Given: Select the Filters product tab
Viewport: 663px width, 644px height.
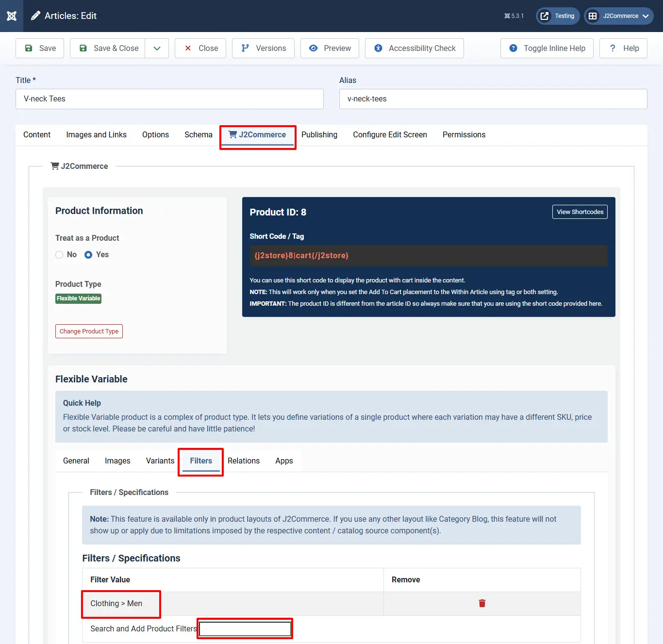Looking at the screenshot, I should (201, 461).
